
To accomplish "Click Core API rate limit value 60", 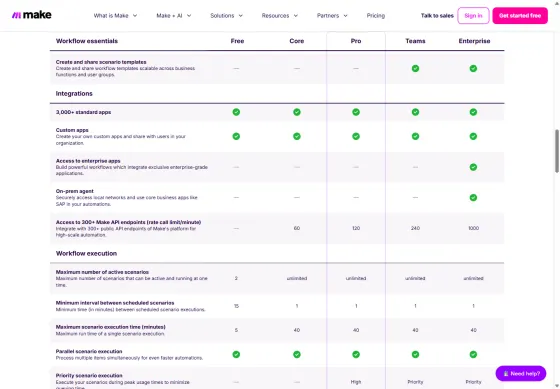I will click(x=297, y=228).
